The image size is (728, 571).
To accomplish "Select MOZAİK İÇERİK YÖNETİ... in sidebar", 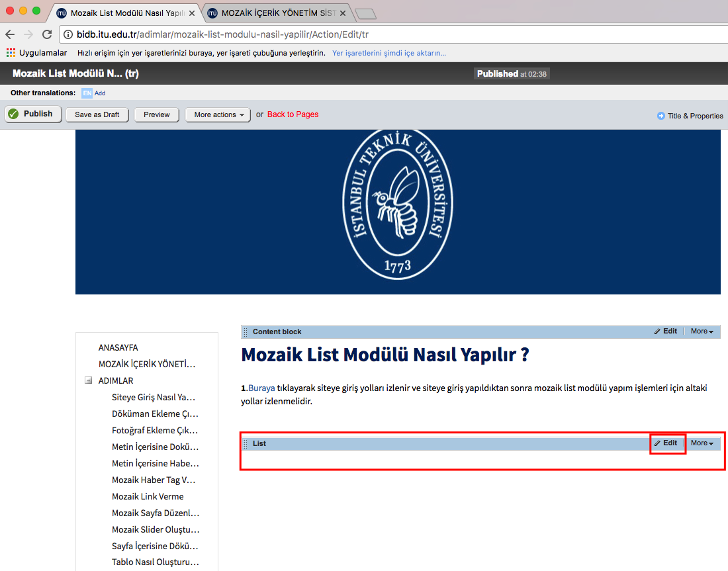I will coord(147,364).
